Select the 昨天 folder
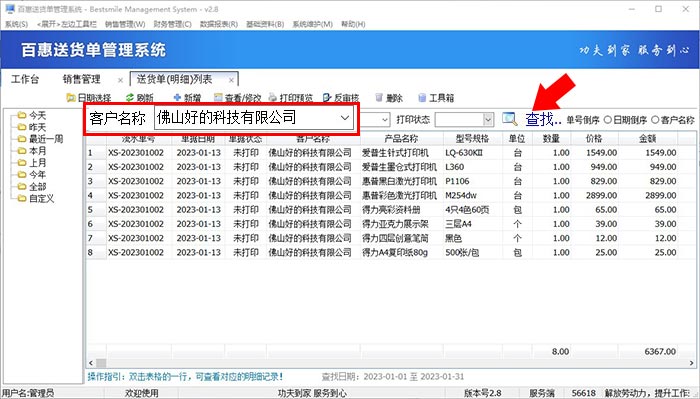This screenshot has height=399, width=700. point(32,127)
